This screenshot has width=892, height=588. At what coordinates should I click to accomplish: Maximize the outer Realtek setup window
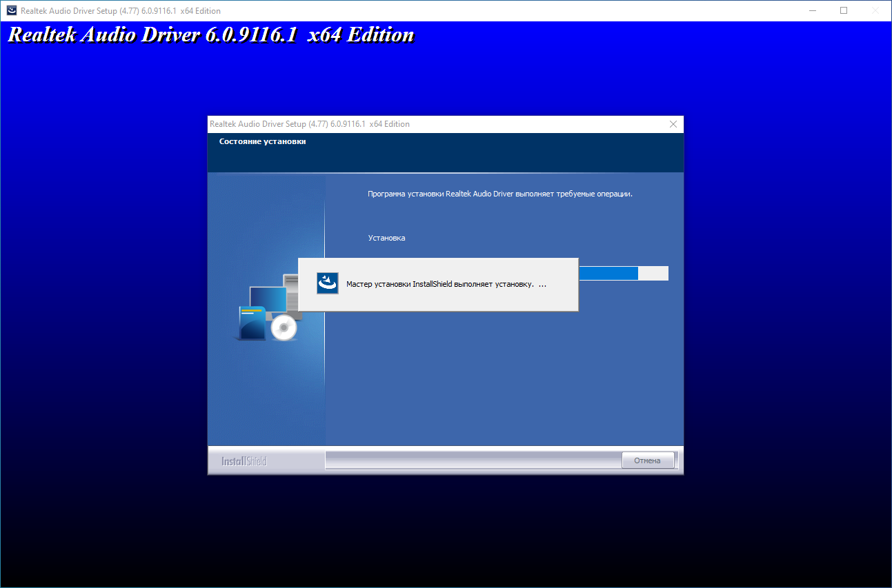844,10
